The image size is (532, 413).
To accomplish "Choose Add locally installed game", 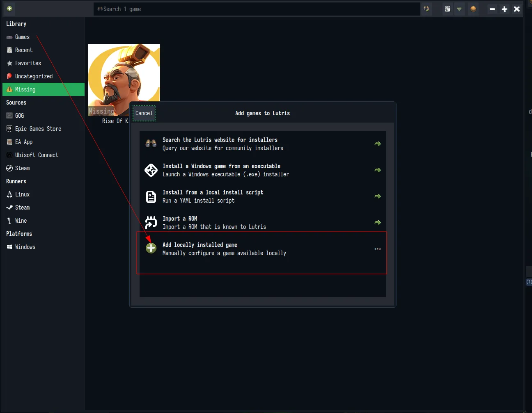I will click(x=263, y=249).
